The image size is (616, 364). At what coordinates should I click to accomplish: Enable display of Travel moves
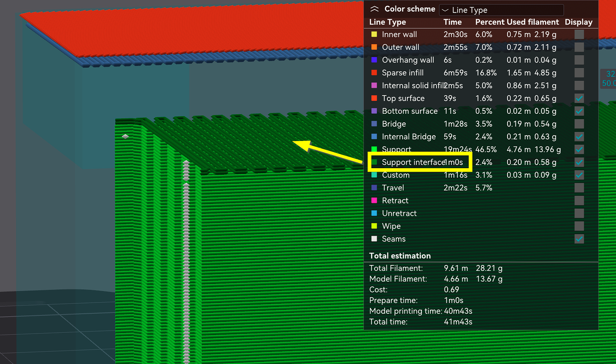tap(579, 188)
